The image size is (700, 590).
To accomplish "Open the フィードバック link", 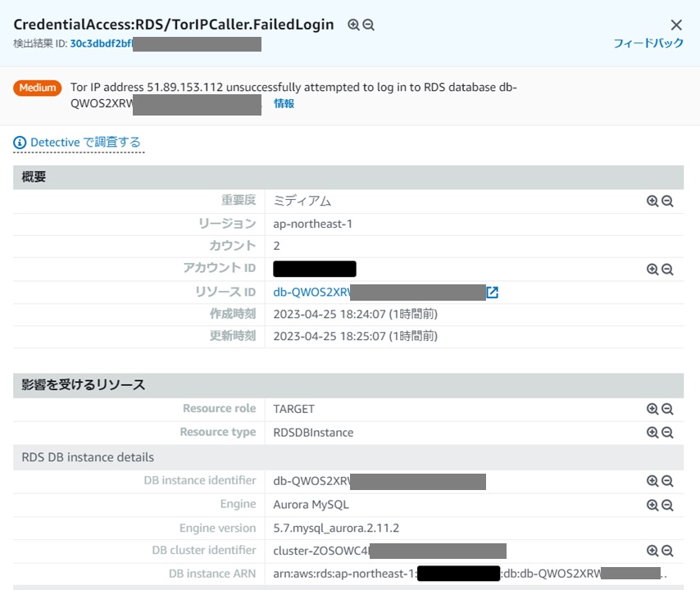I will click(x=648, y=43).
